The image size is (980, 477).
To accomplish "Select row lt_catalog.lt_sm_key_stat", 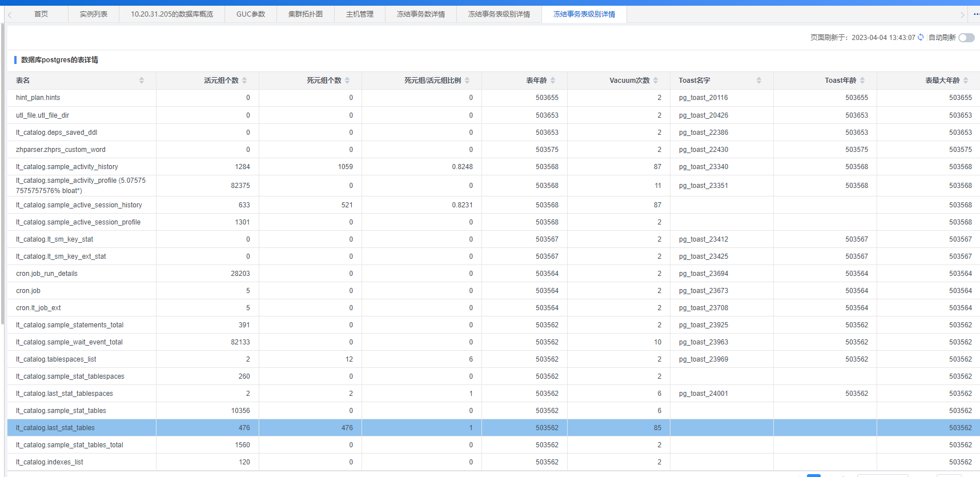I will [x=493, y=239].
